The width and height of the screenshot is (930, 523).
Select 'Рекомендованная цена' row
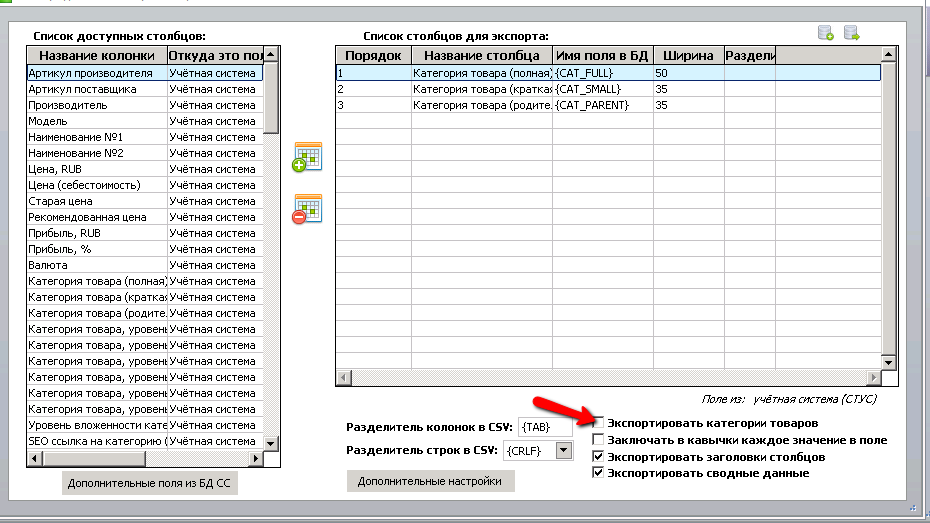pyautogui.click(x=145, y=217)
